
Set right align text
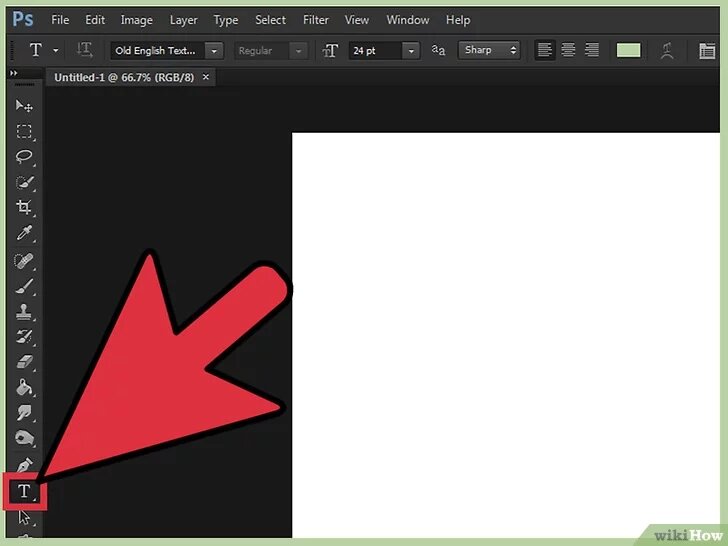pos(592,50)
